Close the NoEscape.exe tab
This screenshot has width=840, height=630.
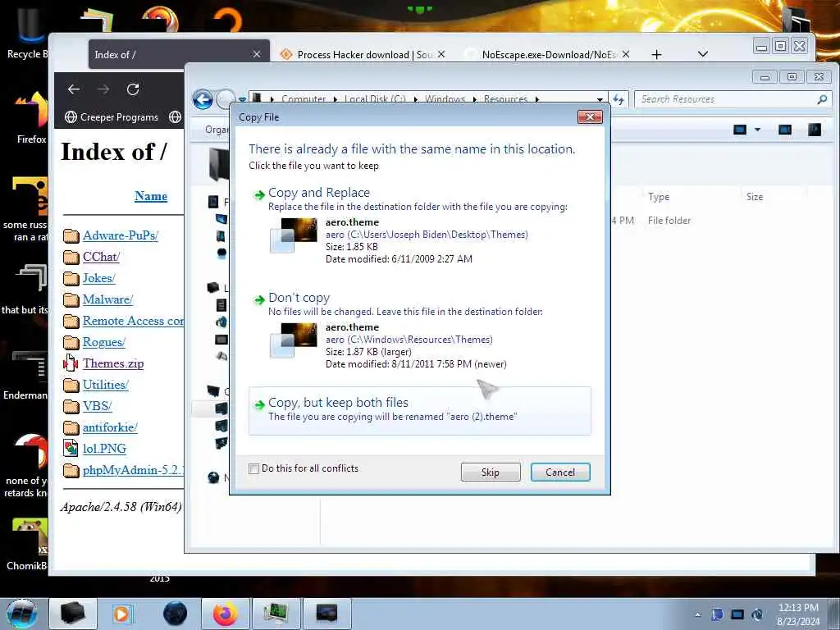point(626,54)
